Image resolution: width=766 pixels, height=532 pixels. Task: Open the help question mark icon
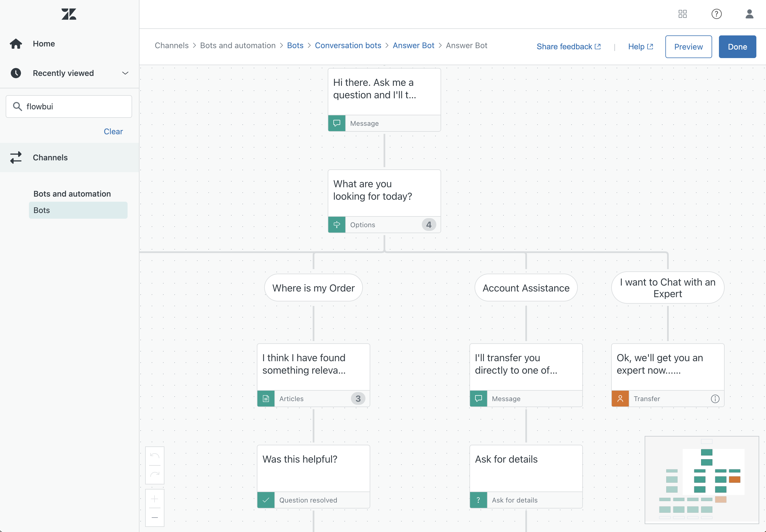click(x=716, y=14)
